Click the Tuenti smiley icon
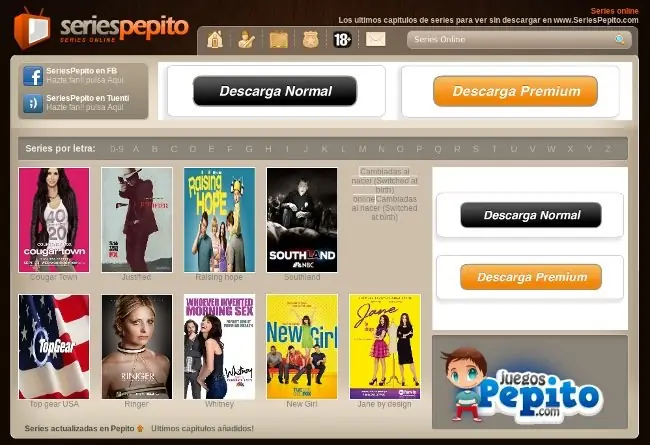 point(33,103)
